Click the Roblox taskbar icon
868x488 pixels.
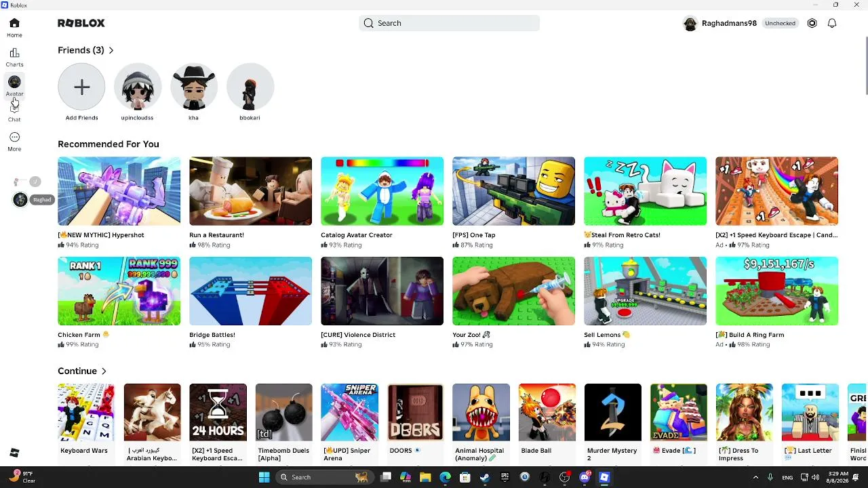pos(604,477)
